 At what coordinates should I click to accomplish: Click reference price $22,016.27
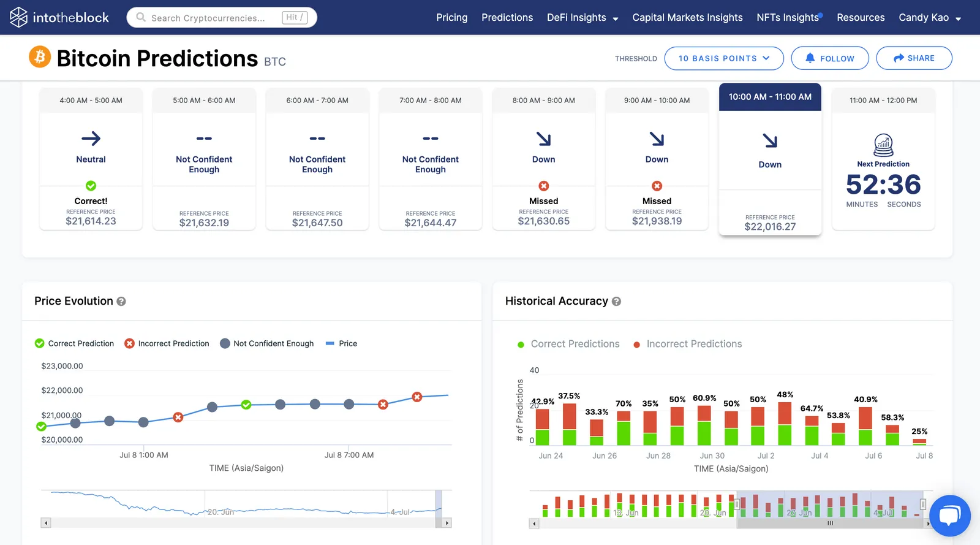tap(770, 227)
